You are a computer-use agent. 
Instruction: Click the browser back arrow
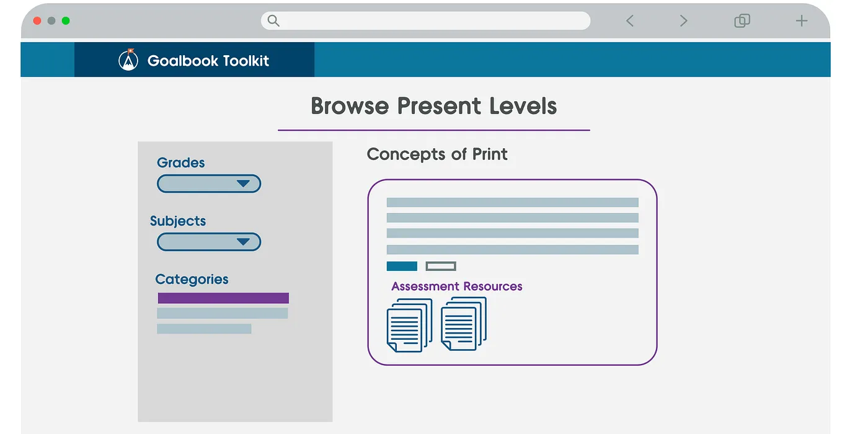629,20
